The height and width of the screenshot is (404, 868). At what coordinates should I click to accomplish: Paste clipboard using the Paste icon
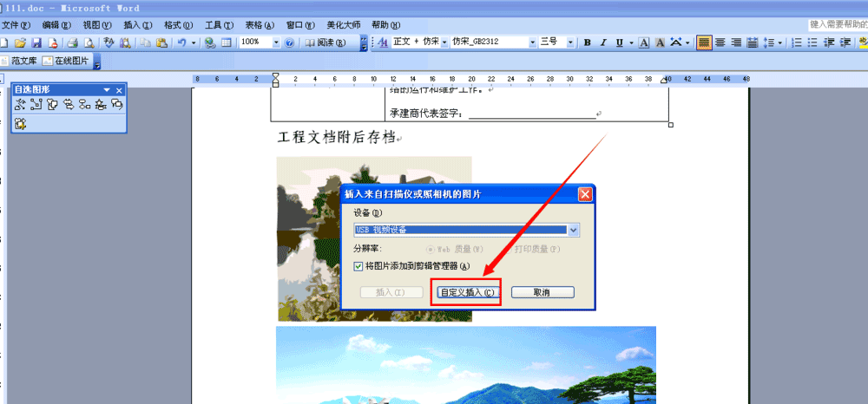(x=161, y=42)
